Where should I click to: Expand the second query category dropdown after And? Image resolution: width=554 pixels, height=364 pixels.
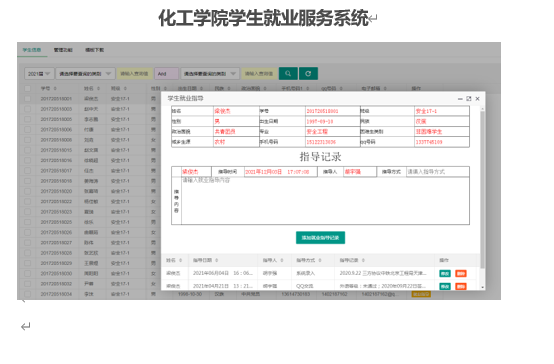[x=210, y=74]
